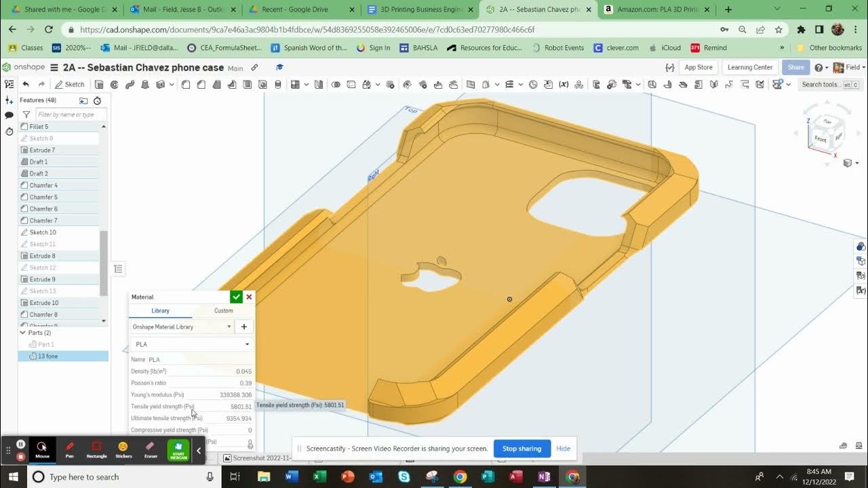Click Stop sharing button
868x488 pixels.
click(x=521, y=449)
